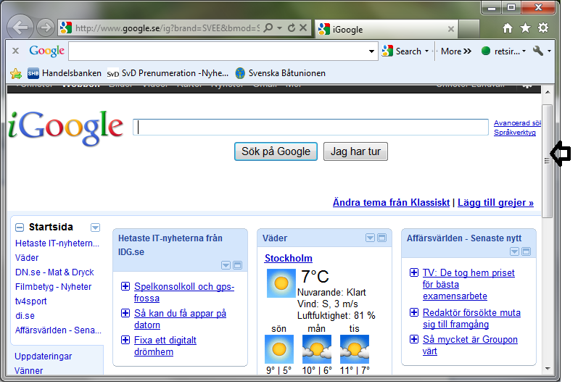Click the Jag har tur button

(355, 151)
